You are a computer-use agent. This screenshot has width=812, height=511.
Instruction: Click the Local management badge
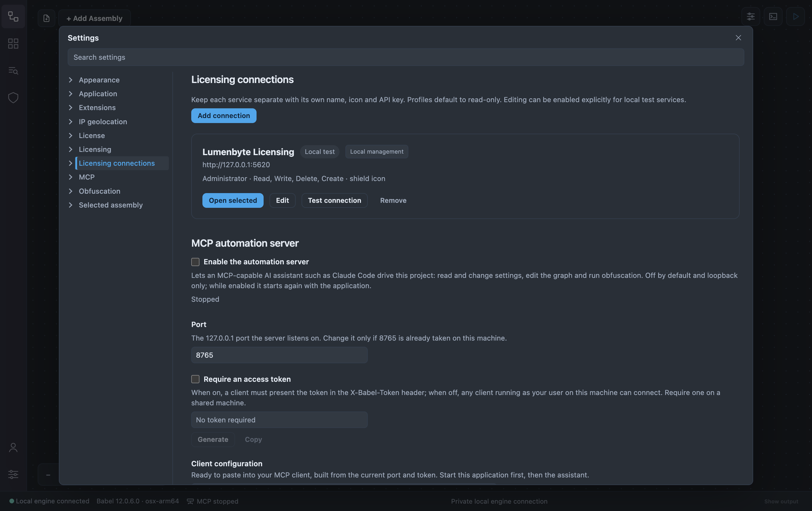377,152
